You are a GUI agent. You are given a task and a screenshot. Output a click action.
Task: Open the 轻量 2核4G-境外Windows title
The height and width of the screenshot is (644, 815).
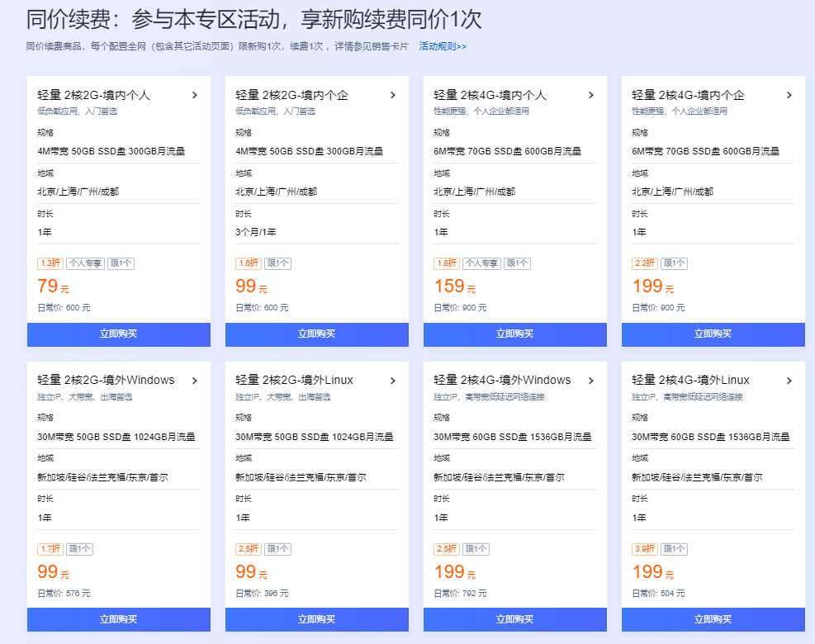click(502, 380)
